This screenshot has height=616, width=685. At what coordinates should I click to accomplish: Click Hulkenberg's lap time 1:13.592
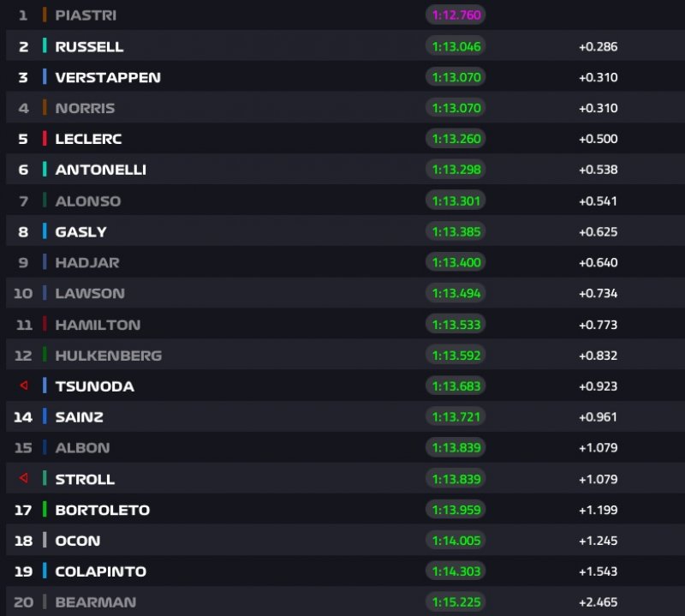click(x=456, y=355)
